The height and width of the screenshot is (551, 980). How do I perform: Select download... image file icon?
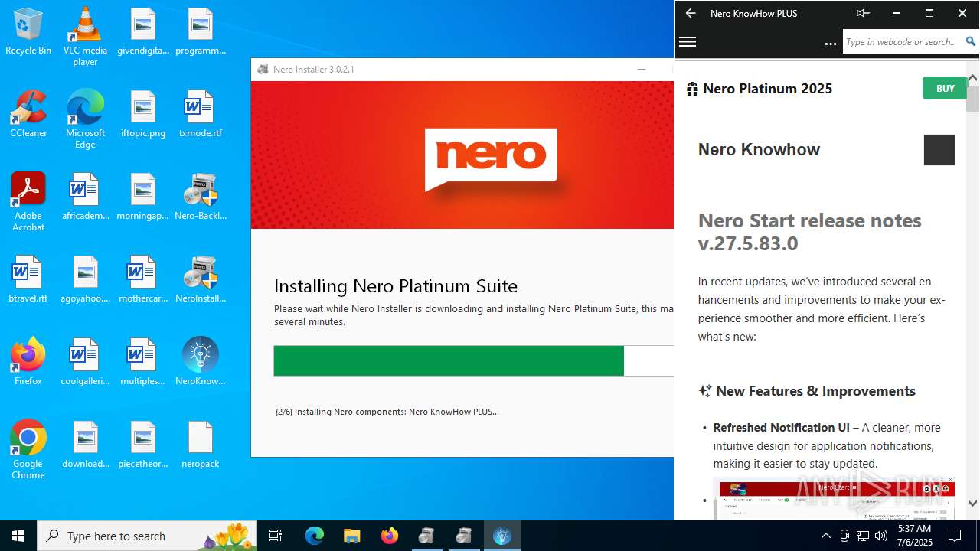pyautogui.click(x=85, y=445)
